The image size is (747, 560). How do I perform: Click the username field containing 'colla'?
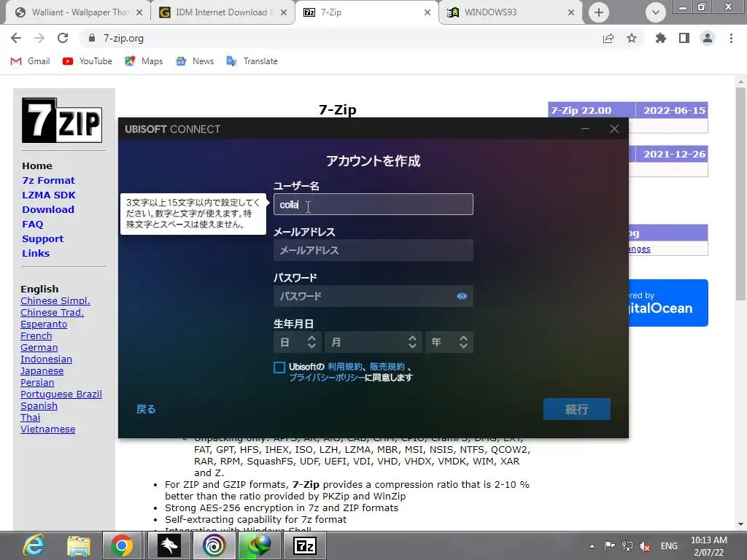pos(373,204)
